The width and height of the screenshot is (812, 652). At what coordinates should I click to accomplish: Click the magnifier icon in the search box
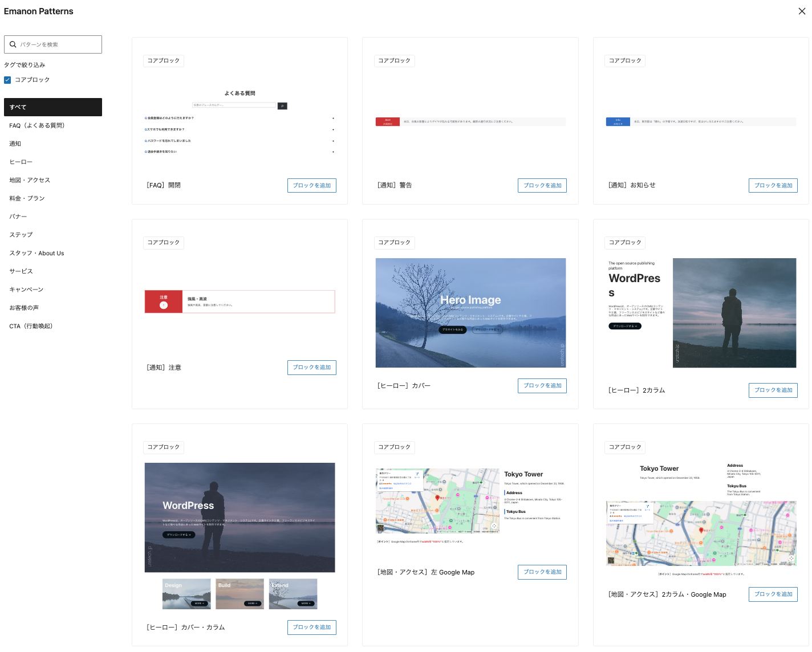point(13,44)
